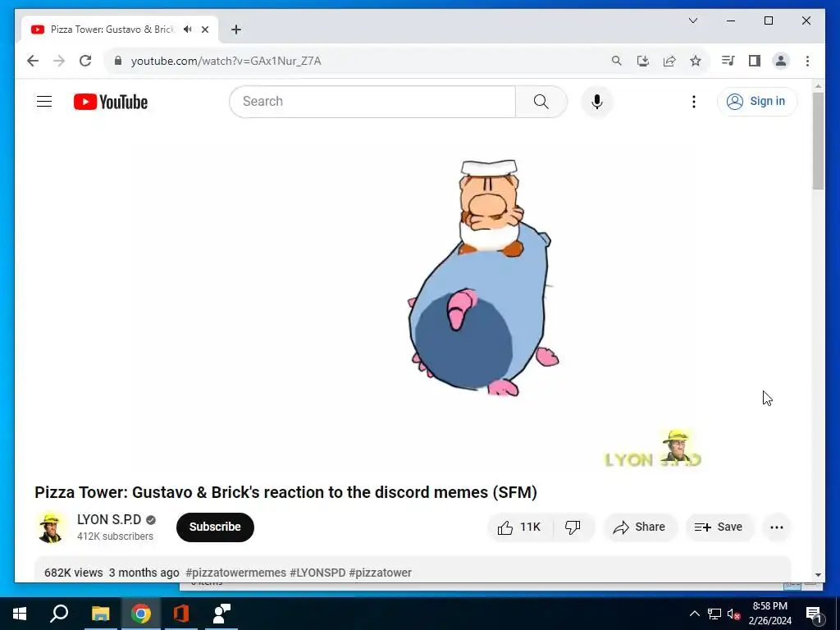Open the network icon in system tray

point(714,614)
